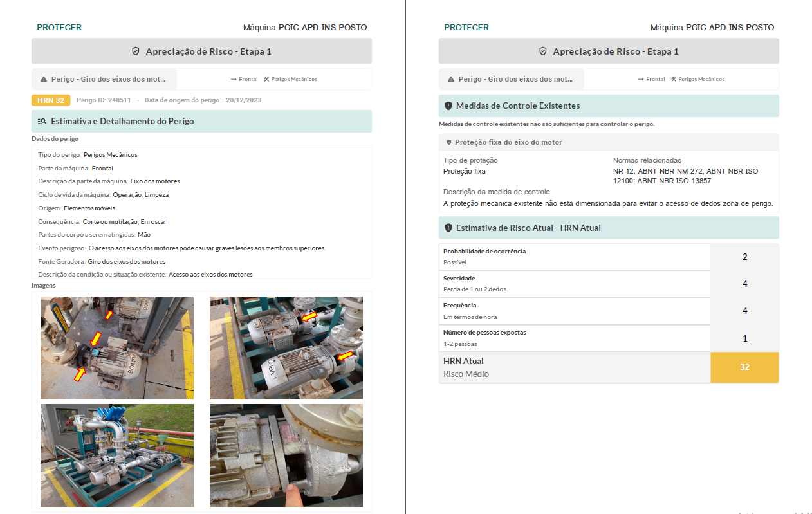Click the HRN Atual value 32 yellow cell
The image size is (812, 514).
(x=744, y=367)
